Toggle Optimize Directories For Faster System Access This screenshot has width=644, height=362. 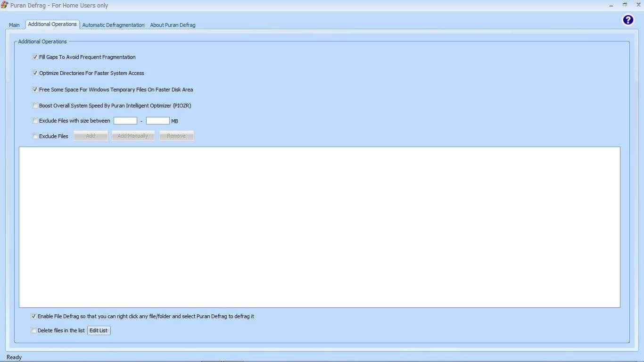tap(35, 73)
